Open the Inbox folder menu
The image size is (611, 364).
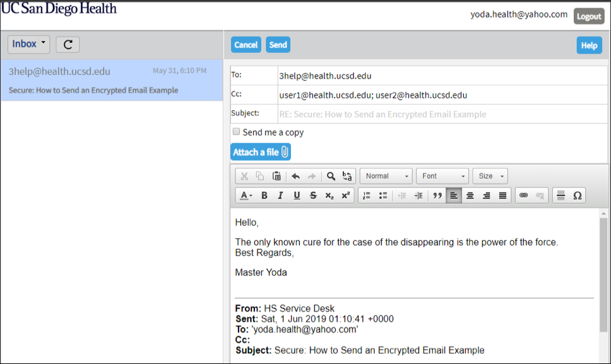point(29,44)
